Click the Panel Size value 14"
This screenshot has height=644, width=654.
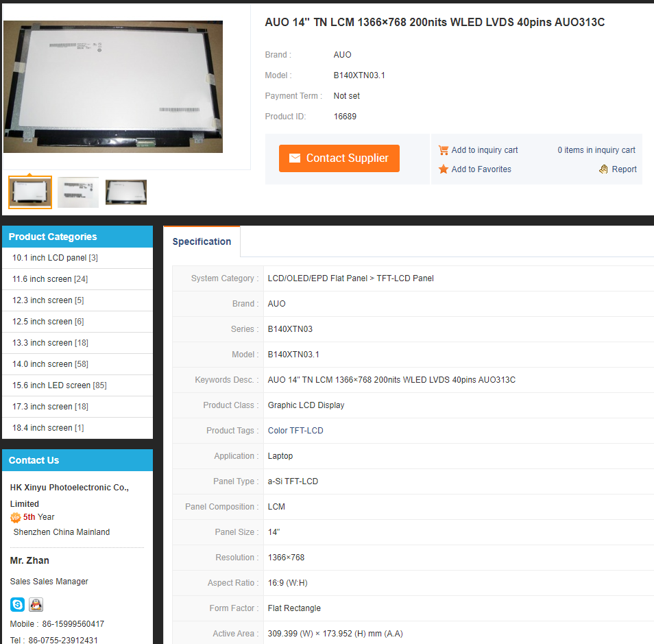[274, 532]
